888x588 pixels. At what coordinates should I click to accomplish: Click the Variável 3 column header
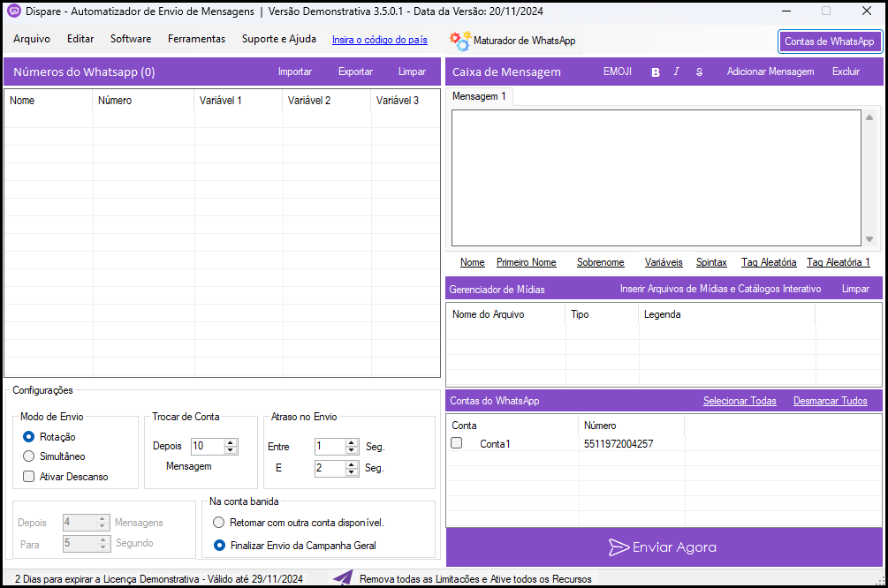(406, 101)
